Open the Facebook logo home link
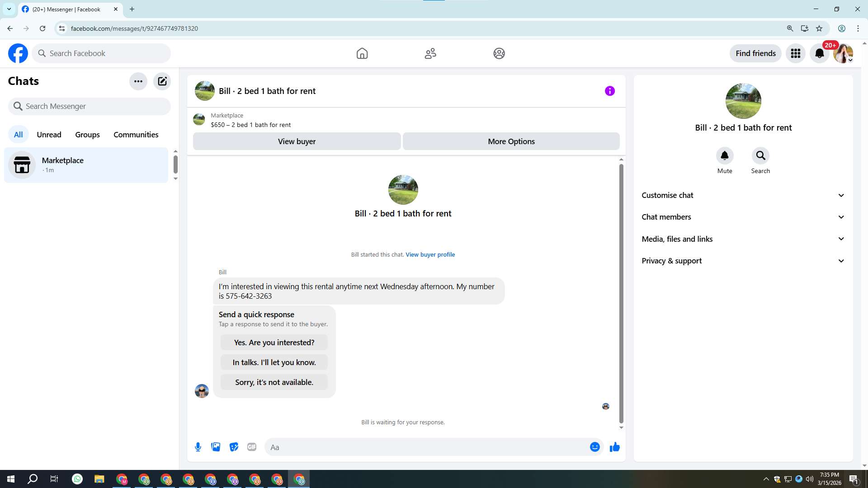The height and width of the screenshot is (488, 868). click(x=18, y=53)
